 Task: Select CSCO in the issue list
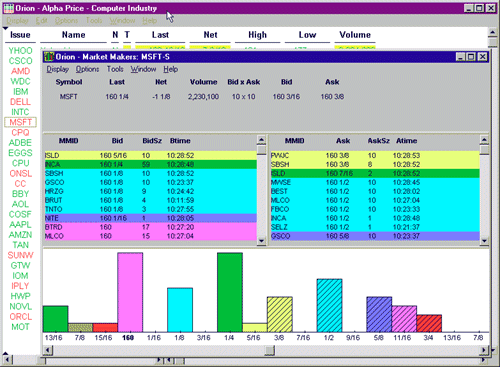[20, 61]
